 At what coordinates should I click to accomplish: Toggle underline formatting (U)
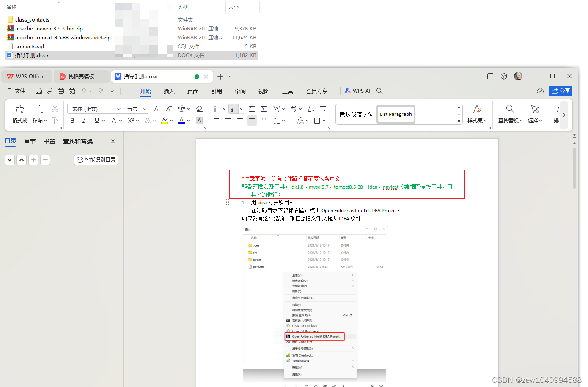point(97,121)
